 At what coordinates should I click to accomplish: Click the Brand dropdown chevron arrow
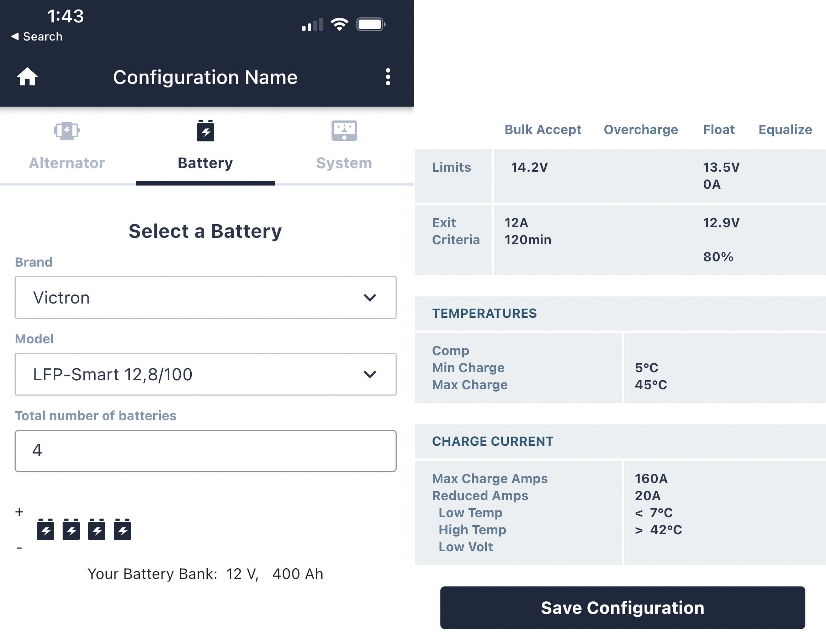(370, 297)
